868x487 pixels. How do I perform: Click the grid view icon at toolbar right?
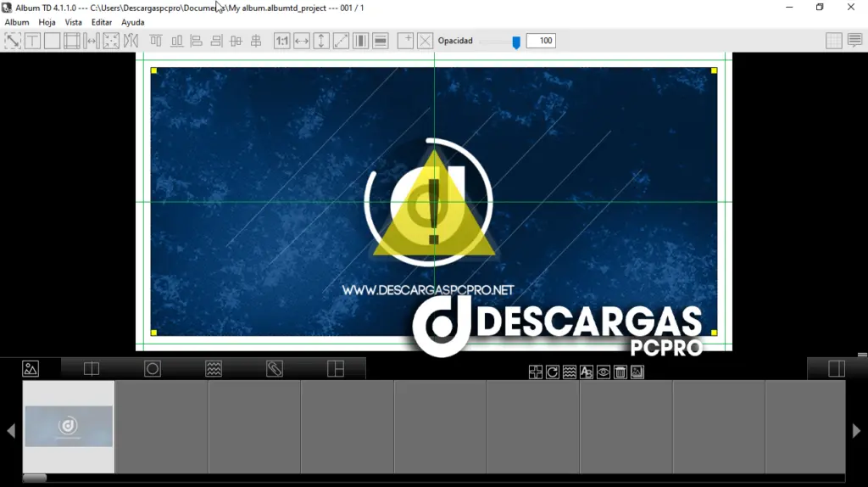(x=834, y=41)
